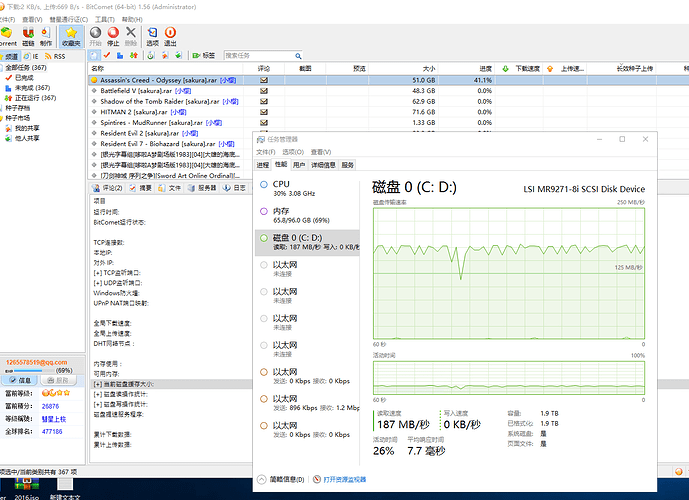Image resolution: width=689 pixels, height=500 pixels.
Task: Click the 开始 (Start) toolbar icon
Action: [x=95, y=36]
